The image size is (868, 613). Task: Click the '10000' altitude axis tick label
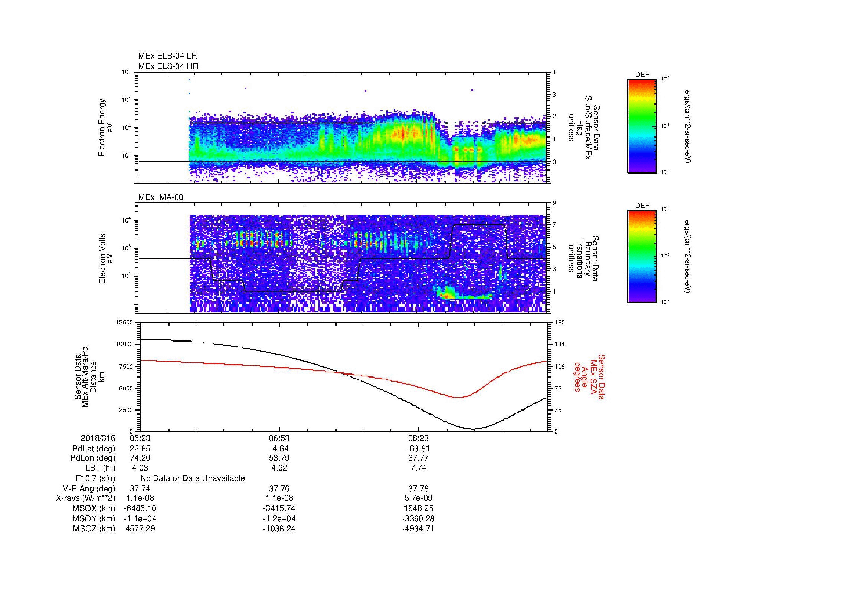coord(125,344)
